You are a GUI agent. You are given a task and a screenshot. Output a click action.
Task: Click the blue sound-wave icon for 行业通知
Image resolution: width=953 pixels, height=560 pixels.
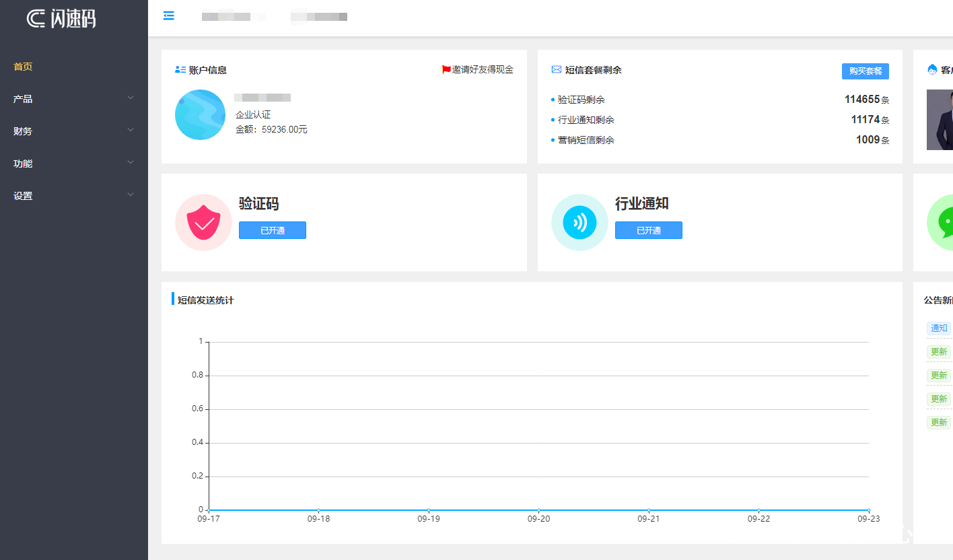click(x=579, y=222)
